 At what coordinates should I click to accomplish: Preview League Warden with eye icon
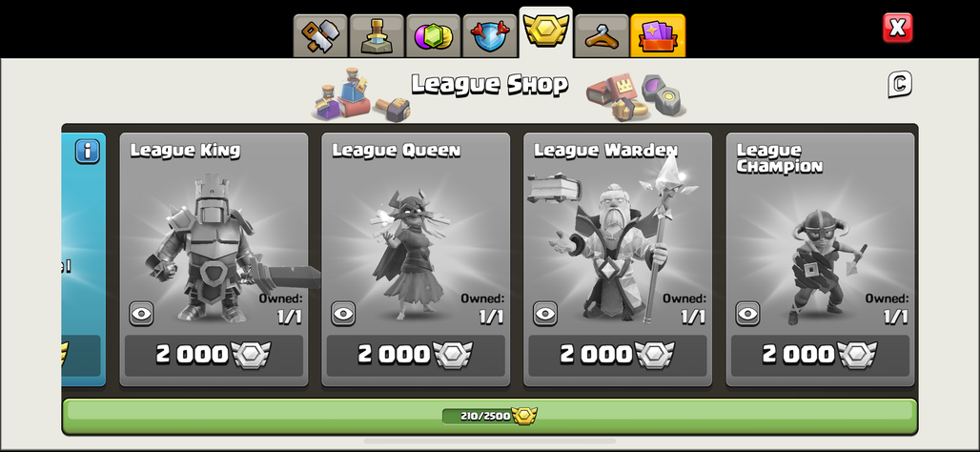click(x=545, y=314)
